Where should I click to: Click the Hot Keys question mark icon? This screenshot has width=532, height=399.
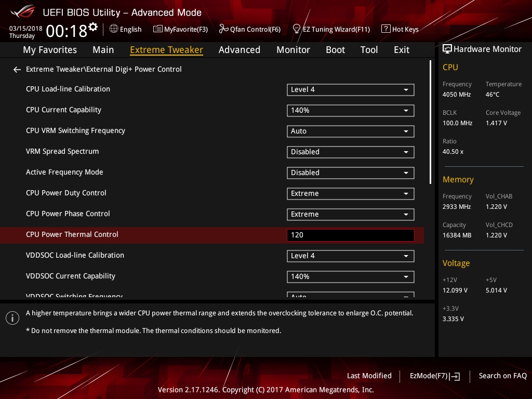(x=386, y=29)
